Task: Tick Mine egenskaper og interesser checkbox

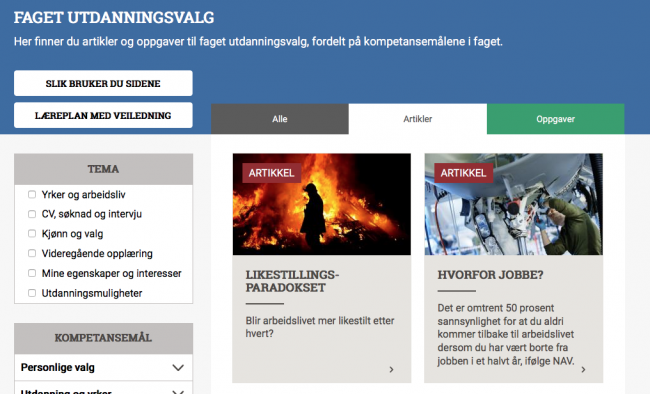Action: point(32,273)
